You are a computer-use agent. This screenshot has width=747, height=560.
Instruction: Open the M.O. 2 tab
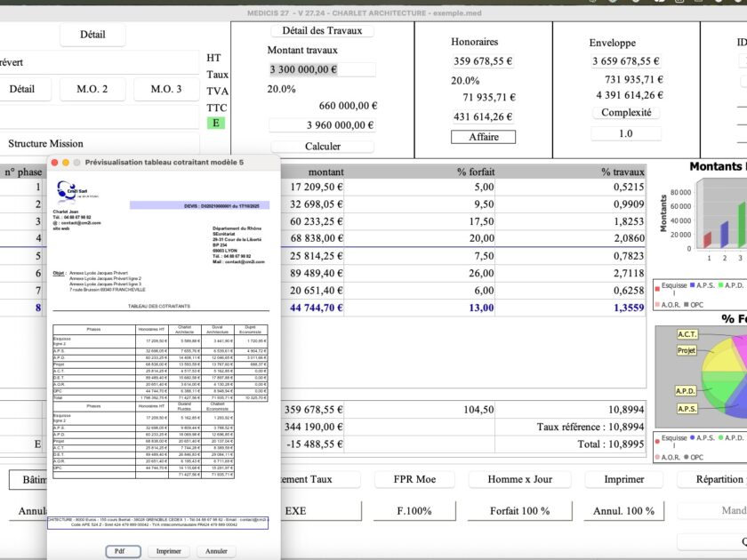pyautogui.click(x=92, y=89)
